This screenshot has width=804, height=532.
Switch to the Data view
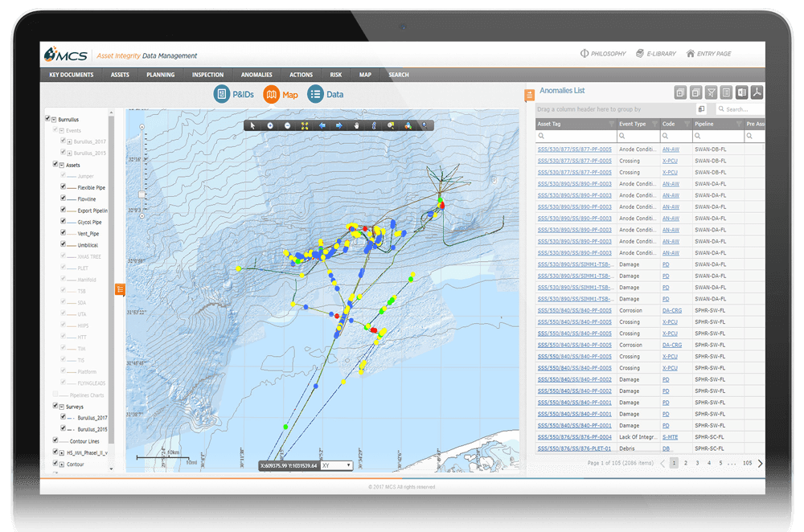[x=325, y=95]
